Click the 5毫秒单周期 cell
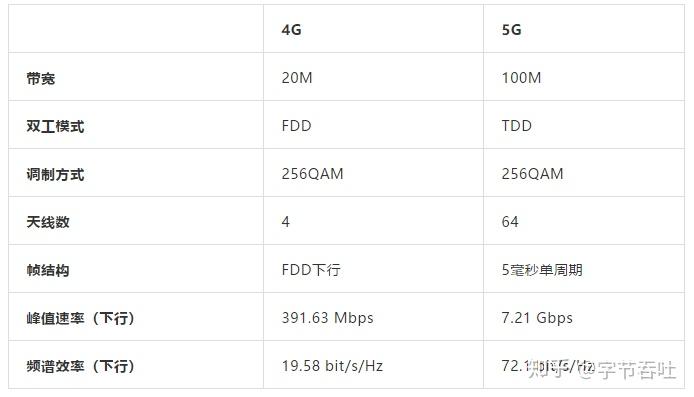 [x=542, y=270]
